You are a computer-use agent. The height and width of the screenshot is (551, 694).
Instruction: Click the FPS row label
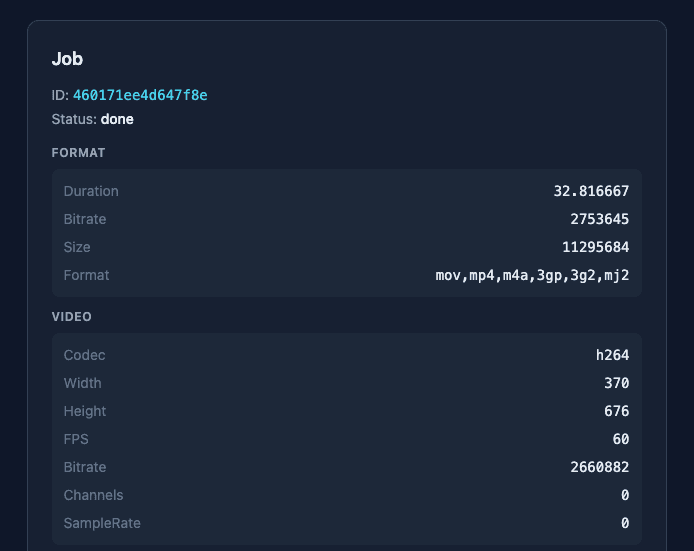coord(76,439)
